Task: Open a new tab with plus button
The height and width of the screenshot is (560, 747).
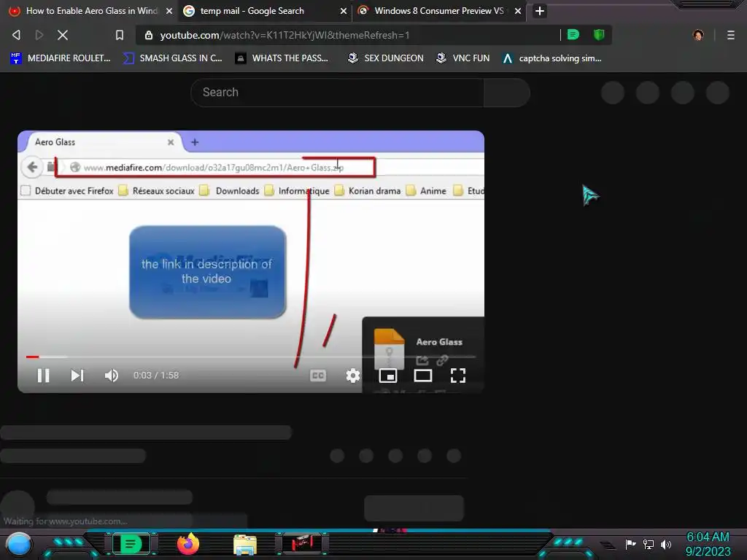Action: (x=540, y=11)
